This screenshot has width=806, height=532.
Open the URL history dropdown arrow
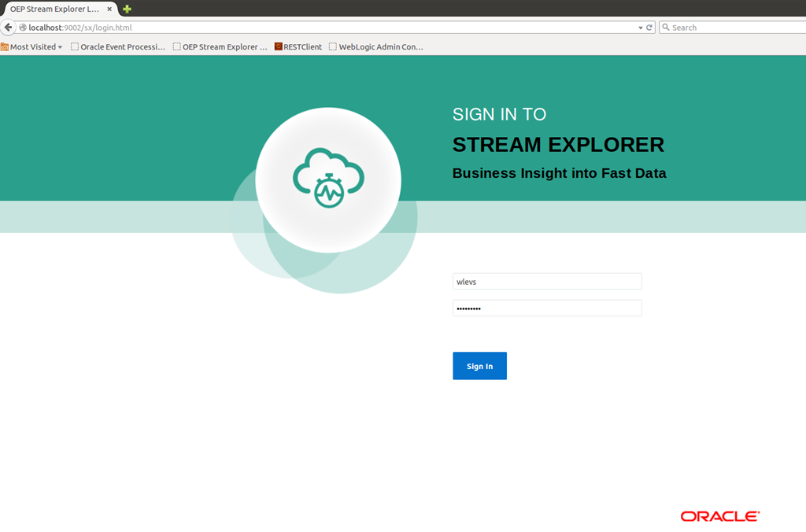(641, 28)
